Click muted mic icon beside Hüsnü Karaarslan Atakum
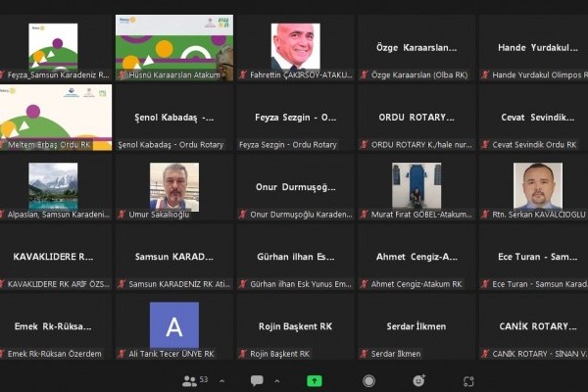This screenshot has width=588, height=392. (122, 75)
